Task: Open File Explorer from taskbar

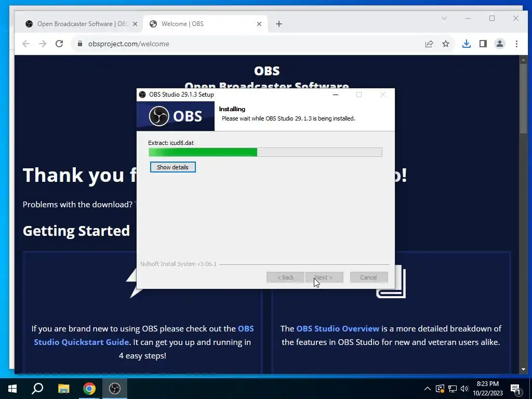Action: pos(63,389)
